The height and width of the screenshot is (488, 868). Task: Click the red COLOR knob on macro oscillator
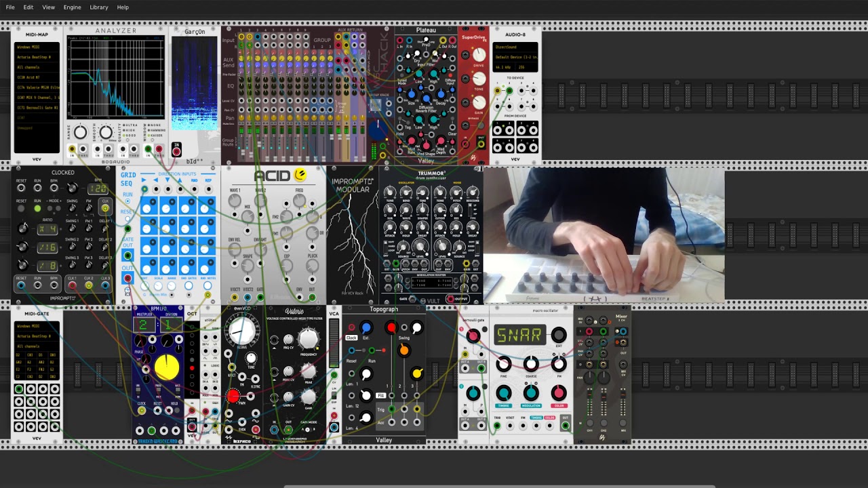click(x=559, y=392)
